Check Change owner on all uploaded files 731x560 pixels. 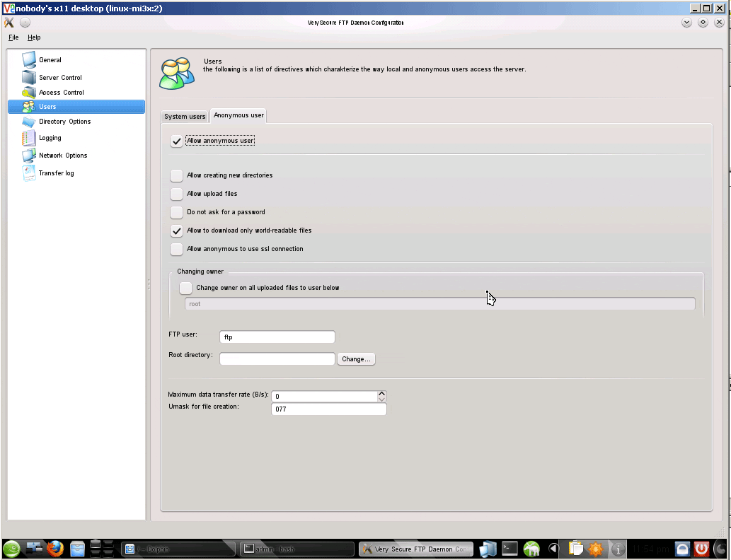(185, 288)
